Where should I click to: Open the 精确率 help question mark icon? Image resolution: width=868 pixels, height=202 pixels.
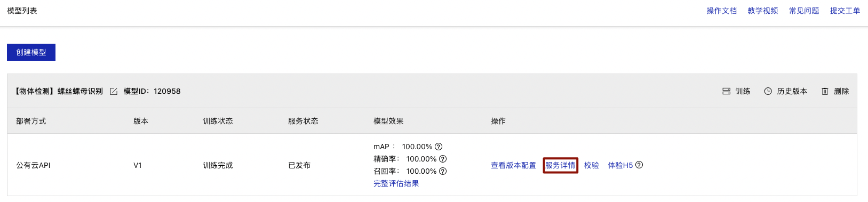click(x=443, y=159)
